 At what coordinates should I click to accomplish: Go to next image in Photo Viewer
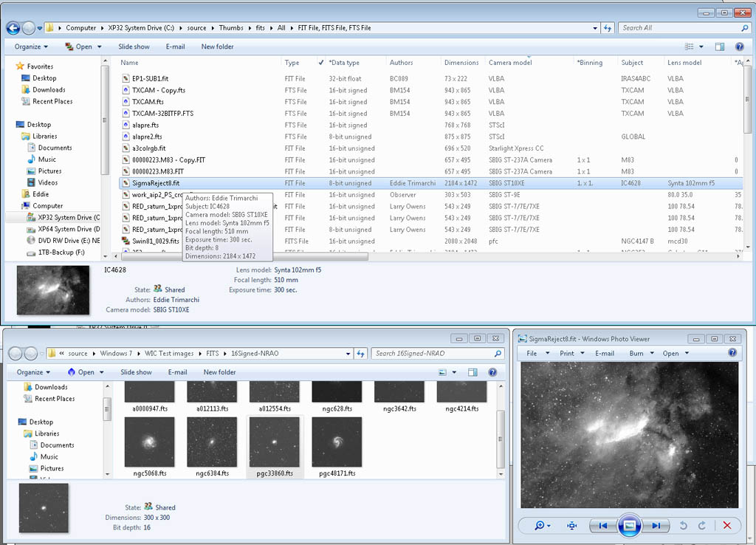click(656, 525)
